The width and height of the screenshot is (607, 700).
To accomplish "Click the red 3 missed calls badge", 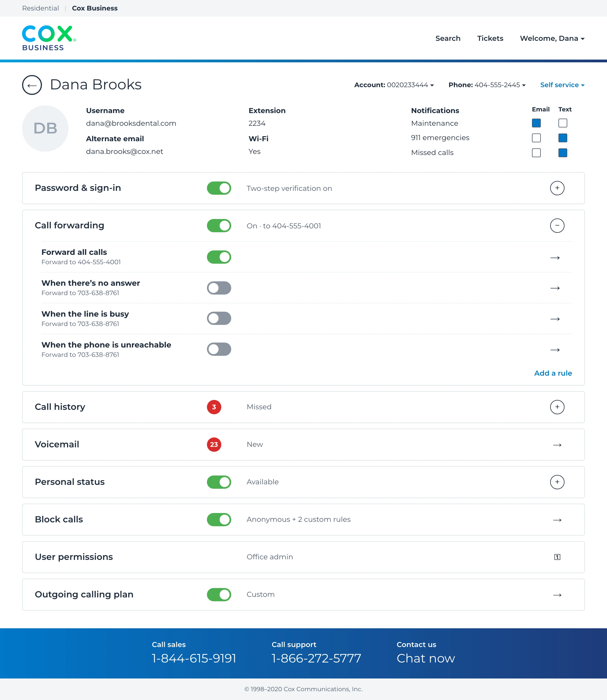I will tap(214, 407).
